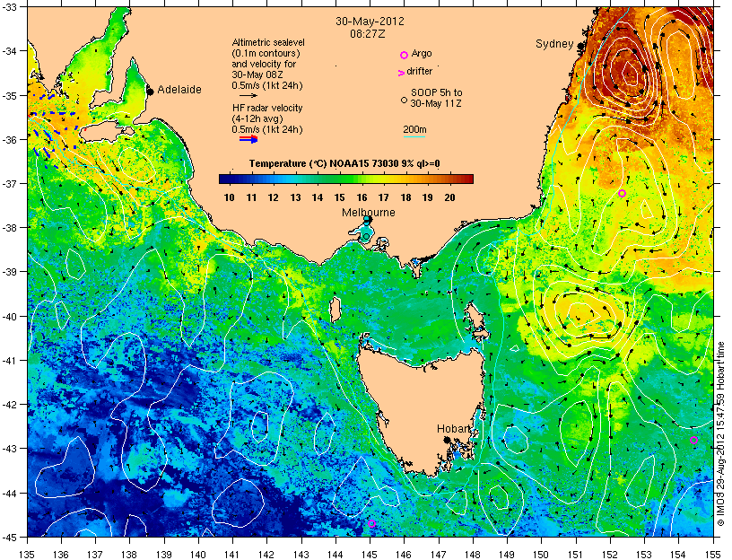Viewport: 732px width, 560px height.
Task: Click "0.5m/s (1kt 24h)" under the HF radar heading
Action: [x=267, y=129]
